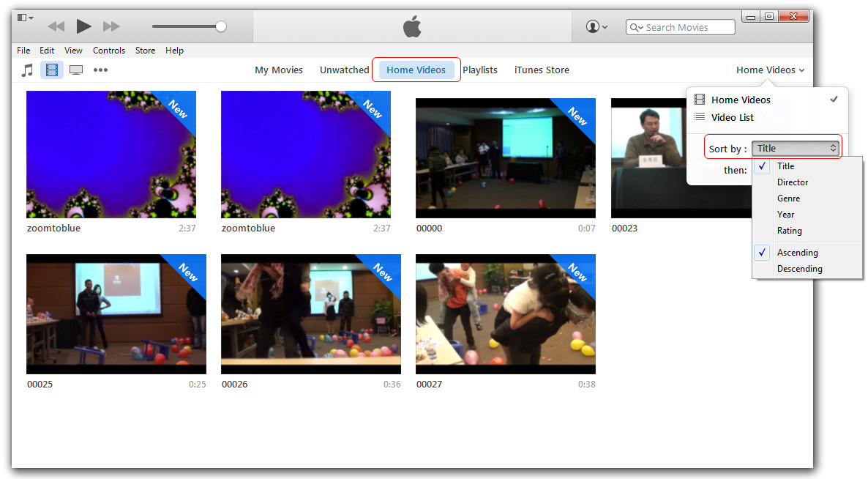Open video 00027 thumbnail
Screen dimensions: 868x479
point(506,314)
